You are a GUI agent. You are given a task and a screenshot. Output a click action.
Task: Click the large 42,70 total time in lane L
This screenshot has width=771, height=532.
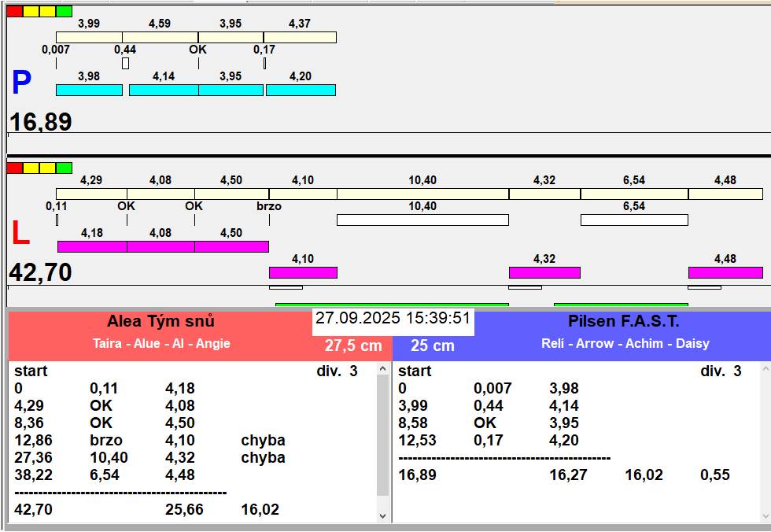(41, 272)
